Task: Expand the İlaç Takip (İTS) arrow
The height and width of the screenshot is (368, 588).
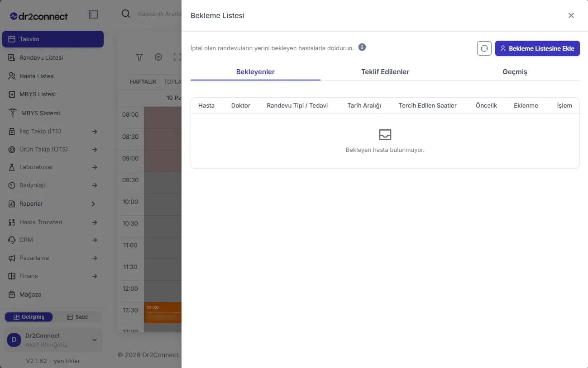Action: coord(95,132)
